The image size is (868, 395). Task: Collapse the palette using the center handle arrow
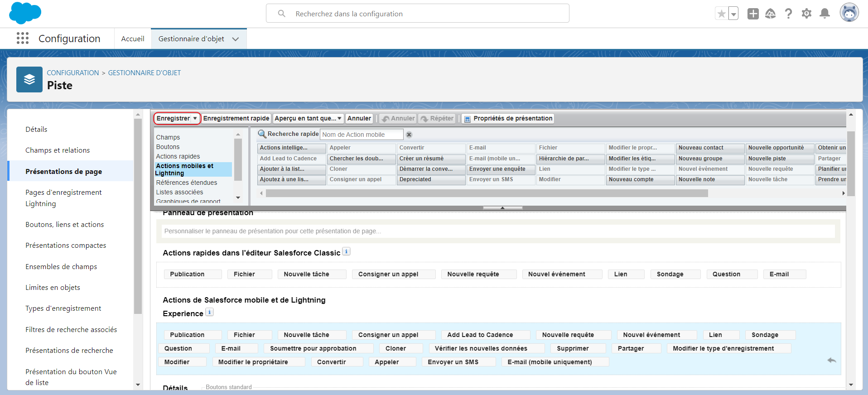pyautogui.click(x=502, y=208)
